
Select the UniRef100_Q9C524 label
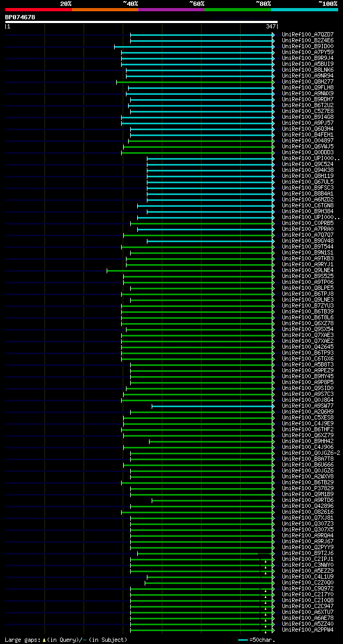[x=308, y=164]
